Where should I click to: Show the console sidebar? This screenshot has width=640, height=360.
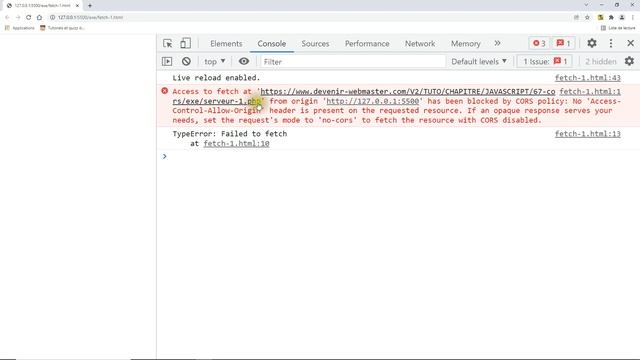167,61
